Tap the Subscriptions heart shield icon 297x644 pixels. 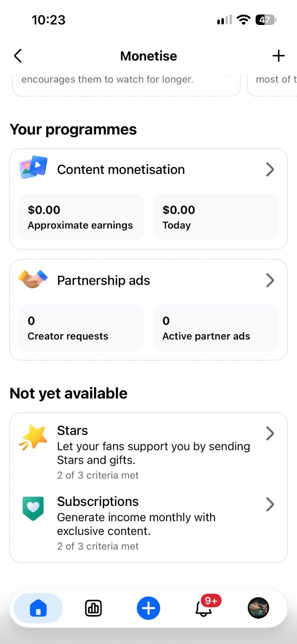point(33,508)
